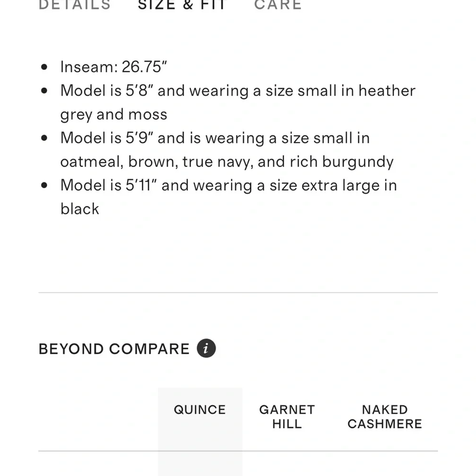The height and width of the screenshot is (476, 476).
Task: Click the Model is 5'8″ line
Action: pyautogui.click(x=238, y=91)
